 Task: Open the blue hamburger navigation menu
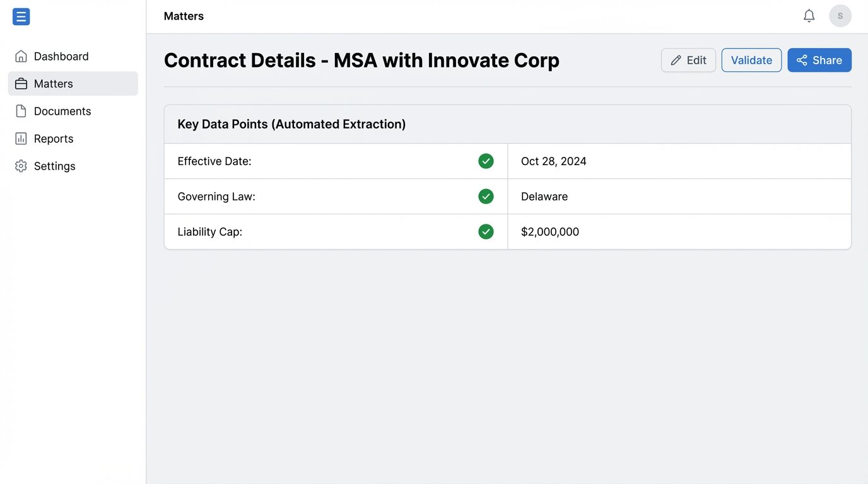(21, 16)
